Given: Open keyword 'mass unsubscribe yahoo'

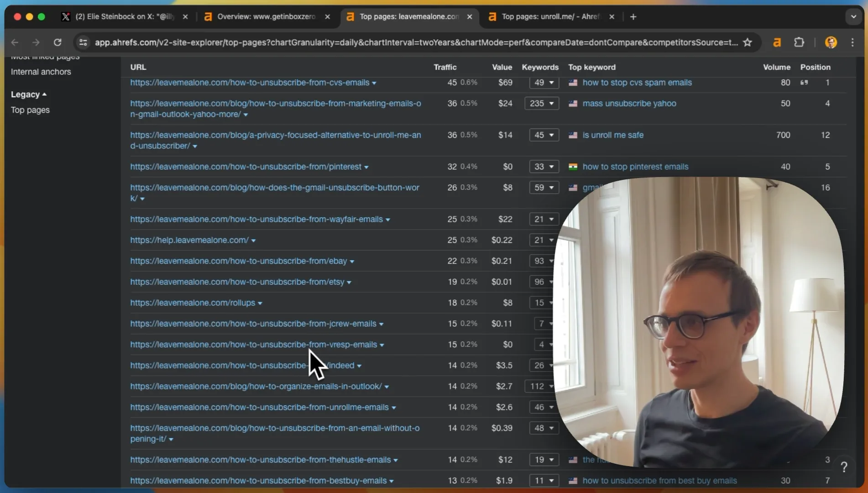Looking at the screenshot, I should [629, 104].
